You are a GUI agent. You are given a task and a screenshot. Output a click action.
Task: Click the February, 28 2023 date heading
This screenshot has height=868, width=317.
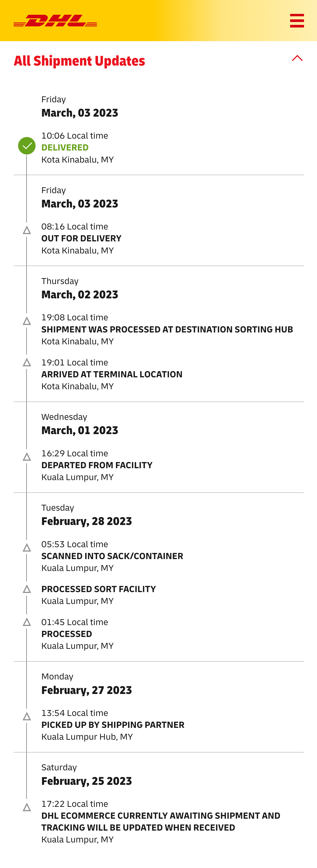tap(86, 521)
